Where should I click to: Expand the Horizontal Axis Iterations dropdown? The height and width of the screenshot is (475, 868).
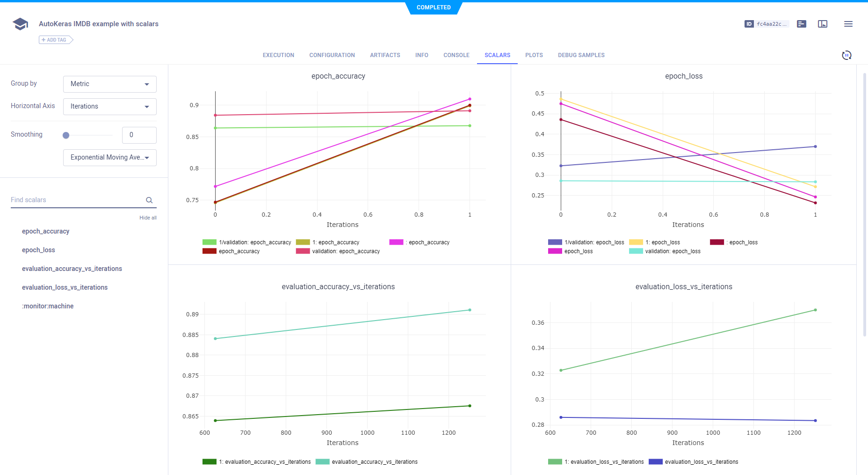(x=109, y=107)
